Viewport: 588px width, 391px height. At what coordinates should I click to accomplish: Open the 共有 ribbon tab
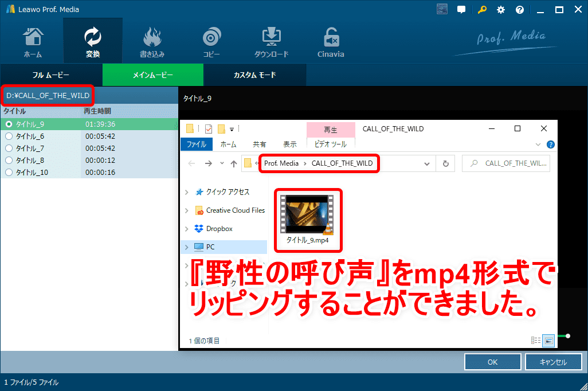[259, 144]
